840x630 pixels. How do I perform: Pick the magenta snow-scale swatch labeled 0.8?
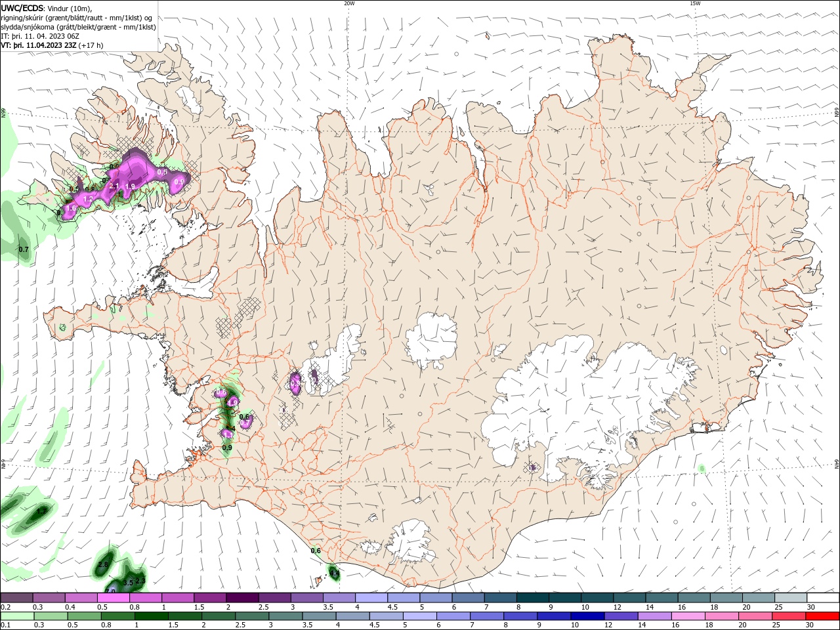[145, 598]
